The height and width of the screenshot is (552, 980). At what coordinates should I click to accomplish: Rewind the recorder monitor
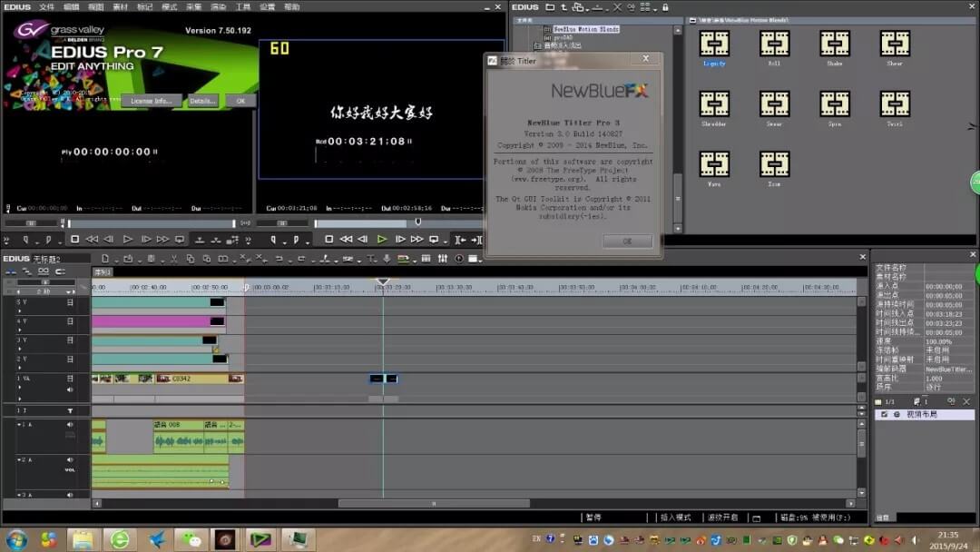tap(346, 240)
